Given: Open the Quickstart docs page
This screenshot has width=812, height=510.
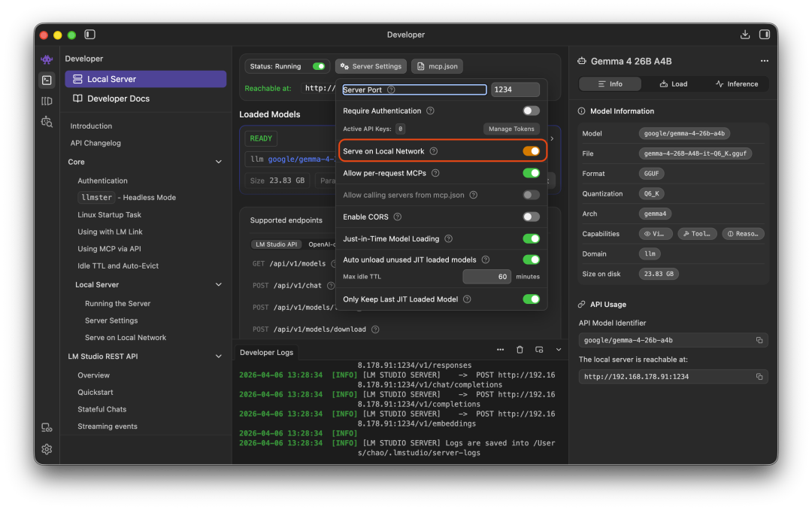Looking at the screenshot, I should (95, 393).
